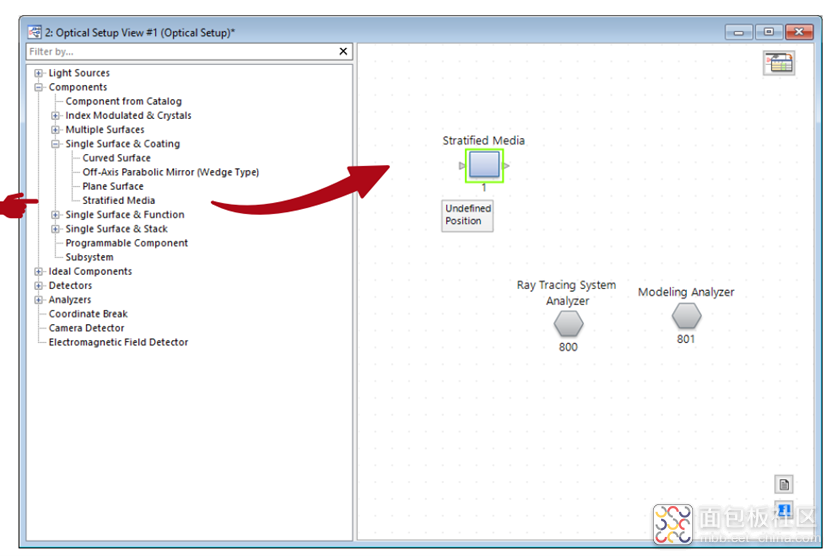Click Single Surface & Function label
Screen dimensions: 831x556
(125, 215)
